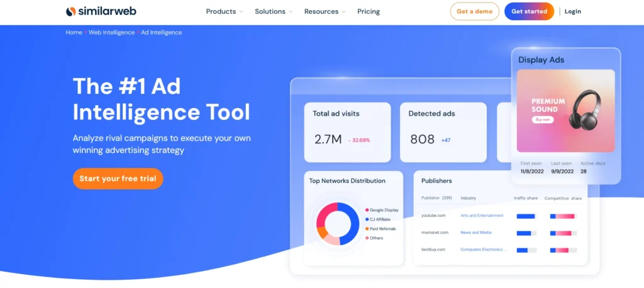Click youtube.com traffic share bar
644x288 pixels.
pyautogui.click(x=526, y=216)
